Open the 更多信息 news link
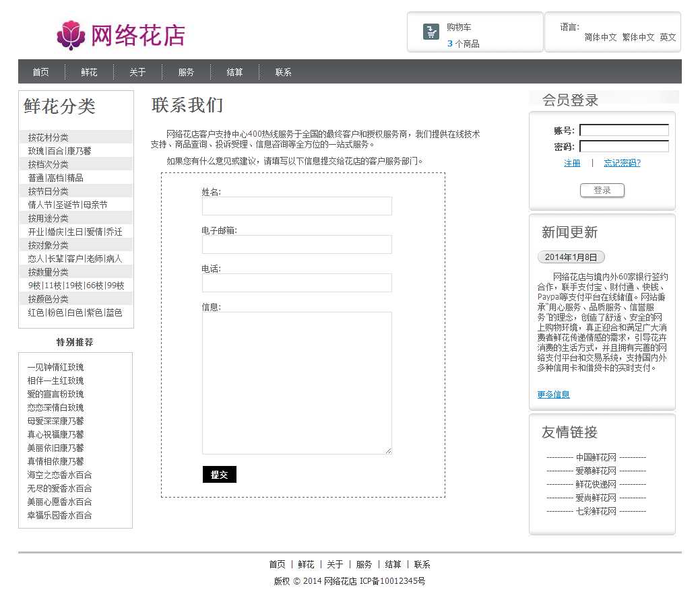This screenshot has width=700, height=604. [553, 395]
